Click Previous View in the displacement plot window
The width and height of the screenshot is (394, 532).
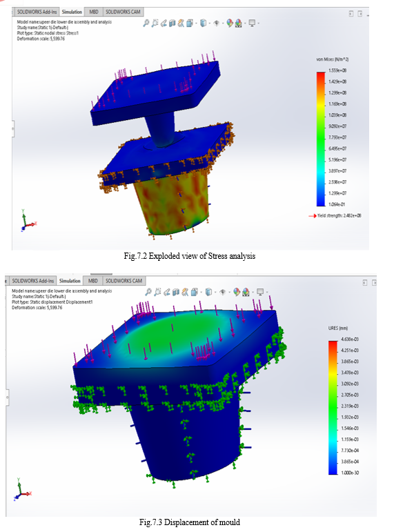[x=166, y=292]
